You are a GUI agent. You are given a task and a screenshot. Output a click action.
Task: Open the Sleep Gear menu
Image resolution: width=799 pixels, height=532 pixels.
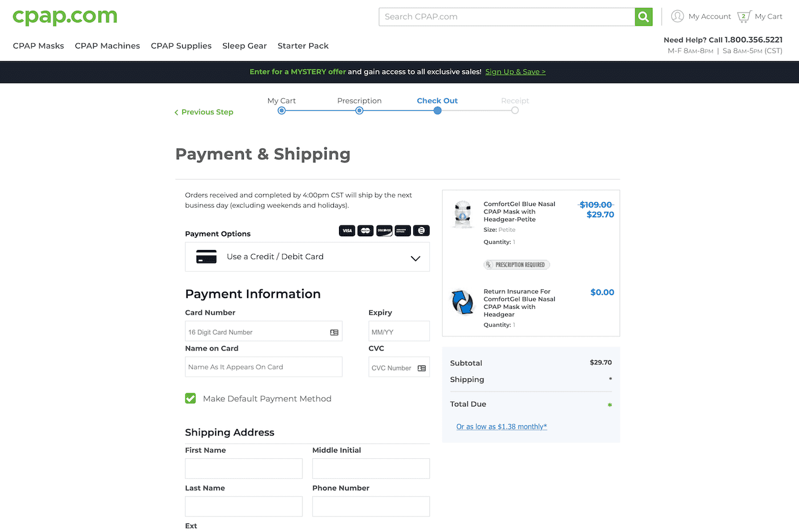point(244,46)
